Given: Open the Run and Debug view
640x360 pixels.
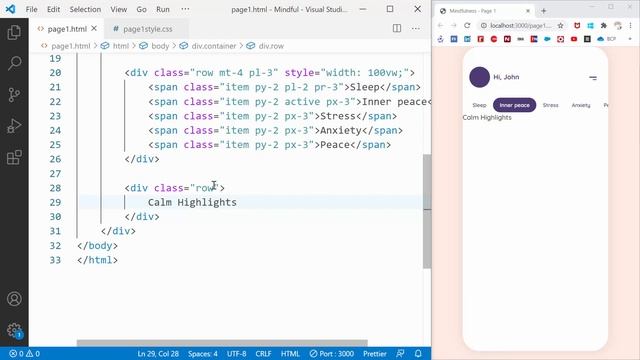Looking at the screenshot, I should click(14, 126).
